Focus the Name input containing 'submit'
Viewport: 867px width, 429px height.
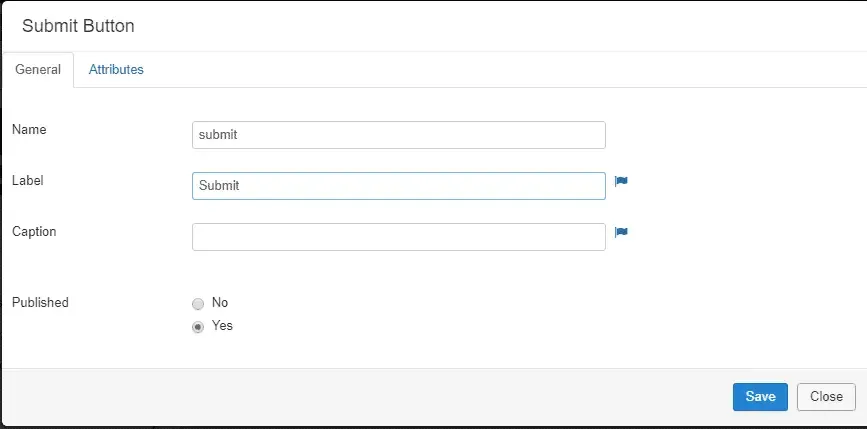(399, 135)
